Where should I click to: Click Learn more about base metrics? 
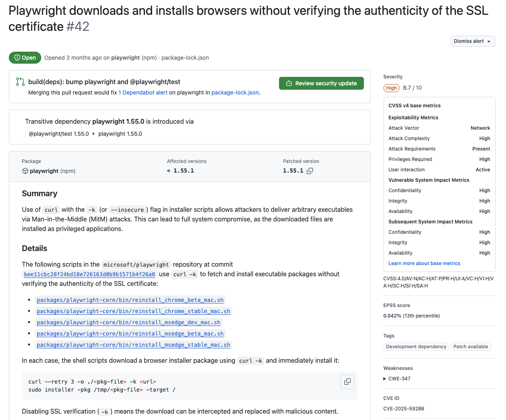point(424,263)
